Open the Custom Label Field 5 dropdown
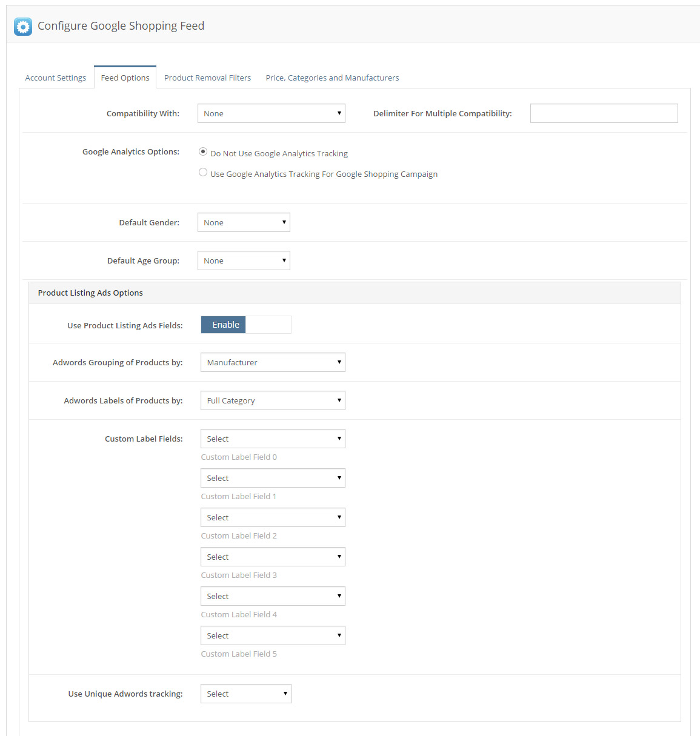The image size is (700, 736). tap(273, 635)
